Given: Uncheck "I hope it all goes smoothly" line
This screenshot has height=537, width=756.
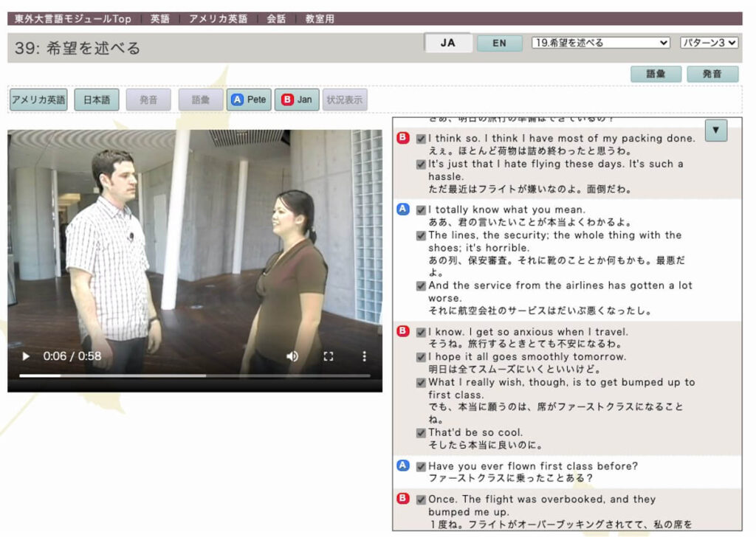Looking at the screenshot, I should (421, 357).
